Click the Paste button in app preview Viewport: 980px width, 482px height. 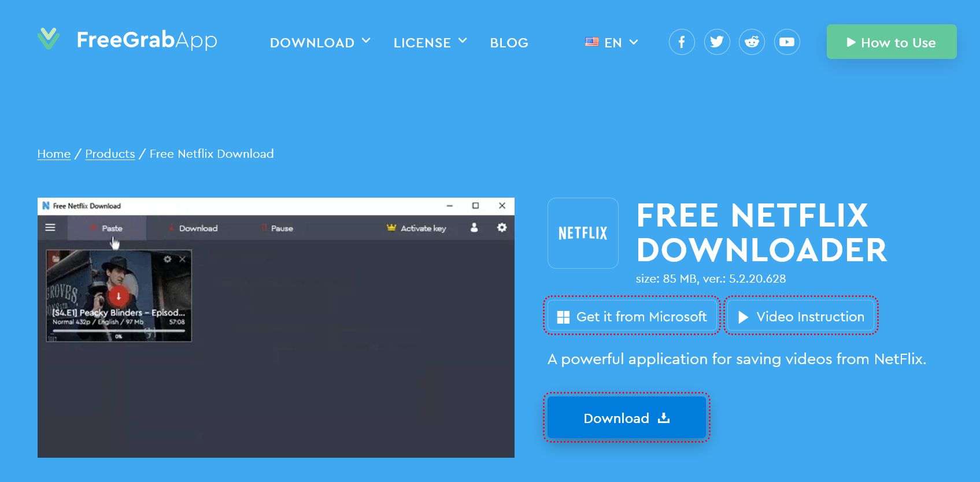tap(107, 228)
